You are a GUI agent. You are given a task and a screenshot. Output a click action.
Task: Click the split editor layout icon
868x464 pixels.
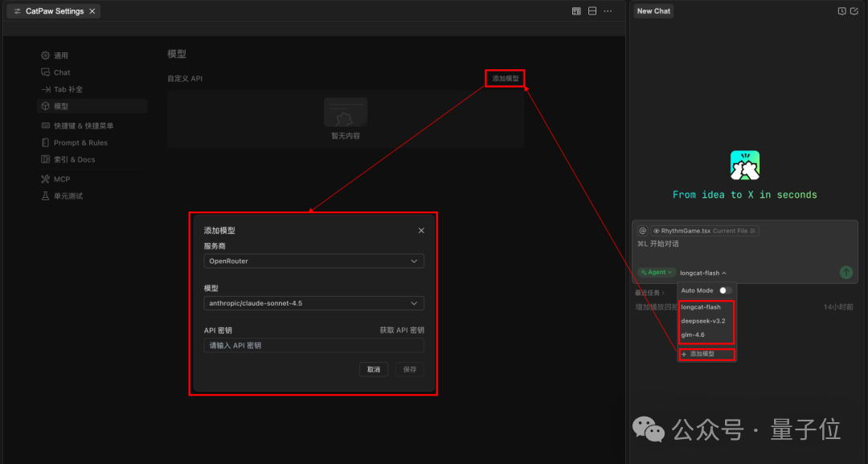592,10
